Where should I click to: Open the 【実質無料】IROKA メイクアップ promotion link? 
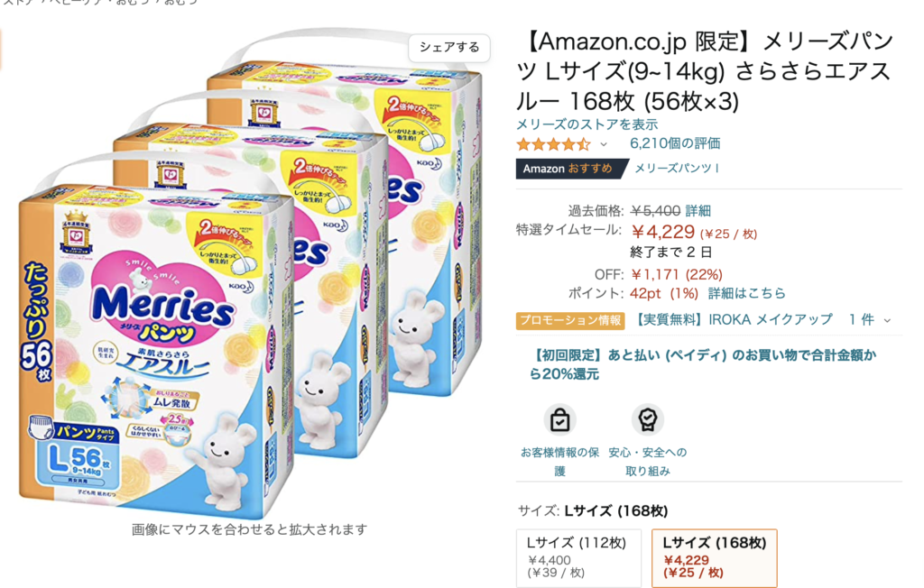pyautogui.click(x=734, y=320)
